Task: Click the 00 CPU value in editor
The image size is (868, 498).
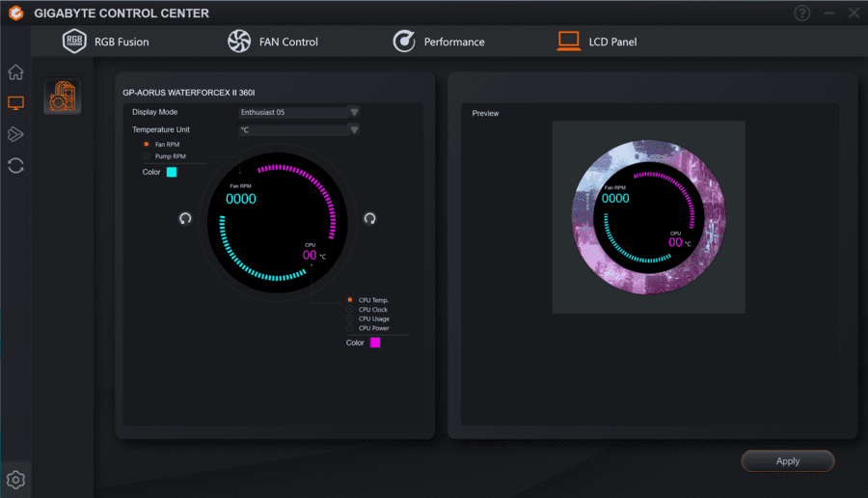Action: (310, 256)
